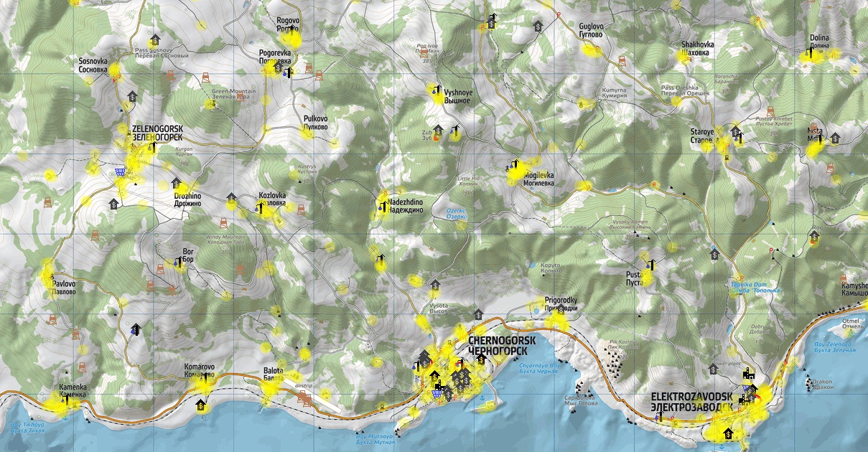
Task: Click the ZELENOGORSK city label
Action: (x=157, y=132)
